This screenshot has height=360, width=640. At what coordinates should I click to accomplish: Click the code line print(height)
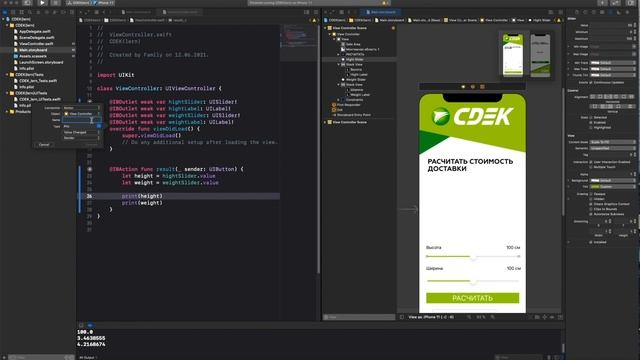click(x=142, y=196)
